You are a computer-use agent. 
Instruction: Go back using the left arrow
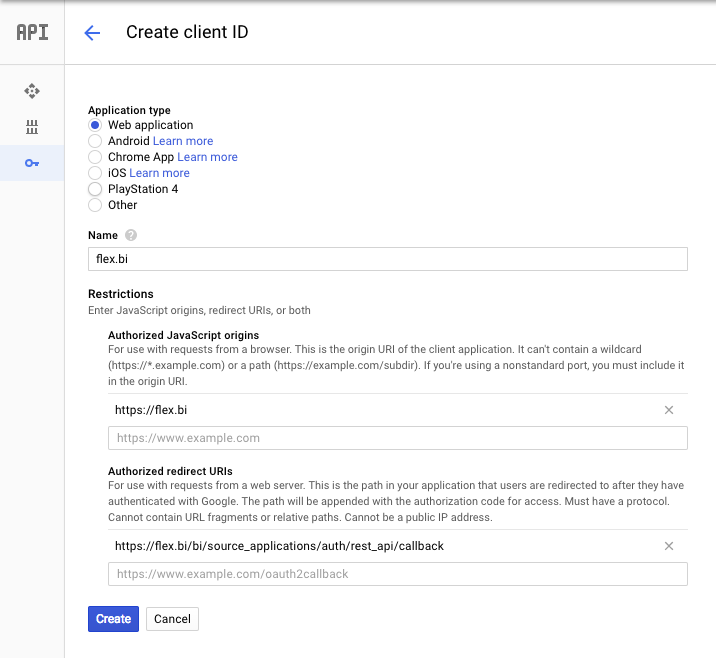[92, 33]
